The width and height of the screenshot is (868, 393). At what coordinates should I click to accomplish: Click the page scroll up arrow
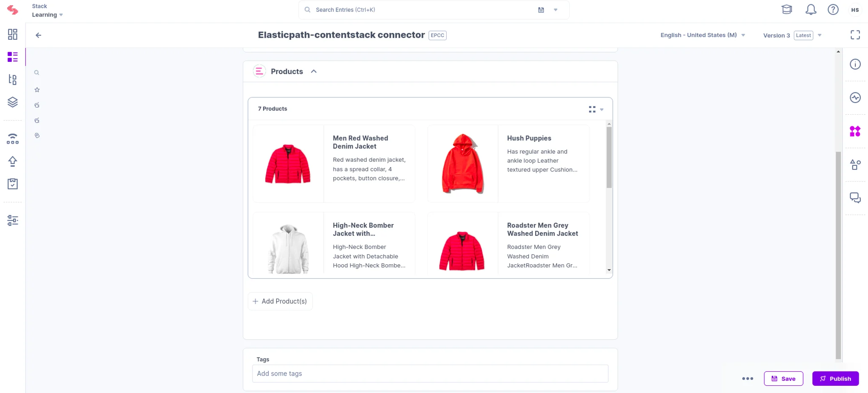point(838,52)
